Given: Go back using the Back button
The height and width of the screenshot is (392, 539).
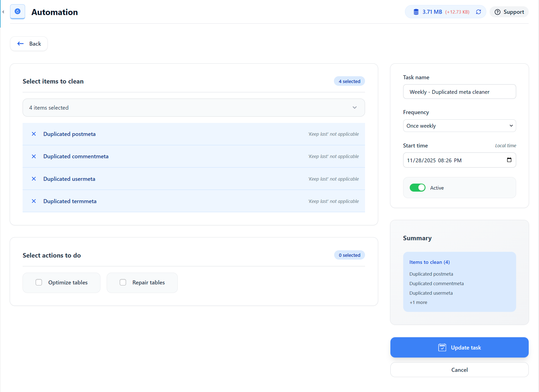Looking at the screenshot, I should pos(29,43).
